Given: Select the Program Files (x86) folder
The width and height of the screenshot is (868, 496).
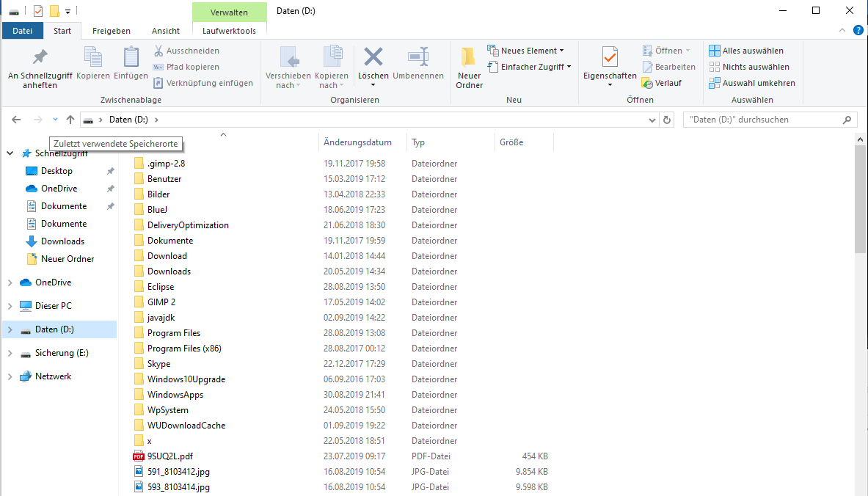Looking at the screenshot, I should click(x=184, y=349).
